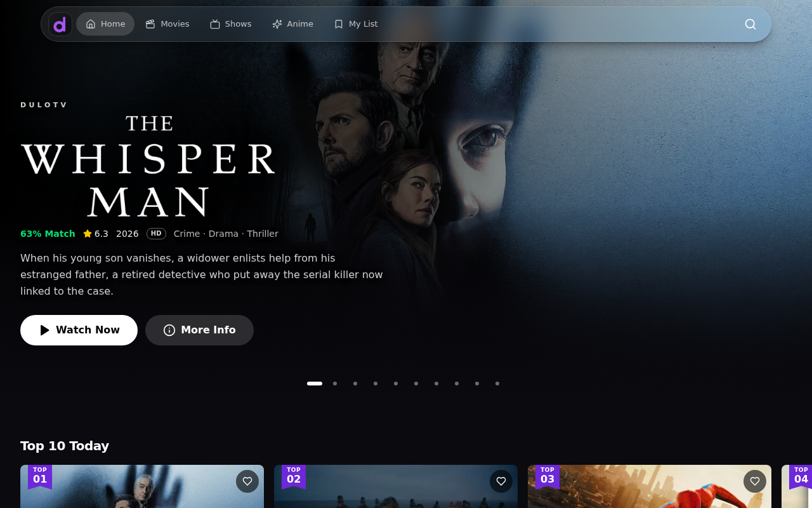Jump to the second carousel slide dot
This screenshot has width=812, height=508.
click(x=335, y=384)
